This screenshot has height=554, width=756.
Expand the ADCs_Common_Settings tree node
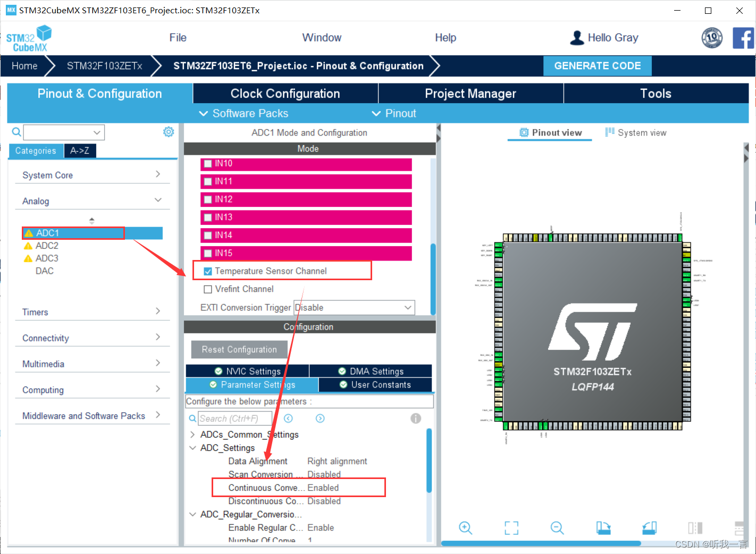192,434
